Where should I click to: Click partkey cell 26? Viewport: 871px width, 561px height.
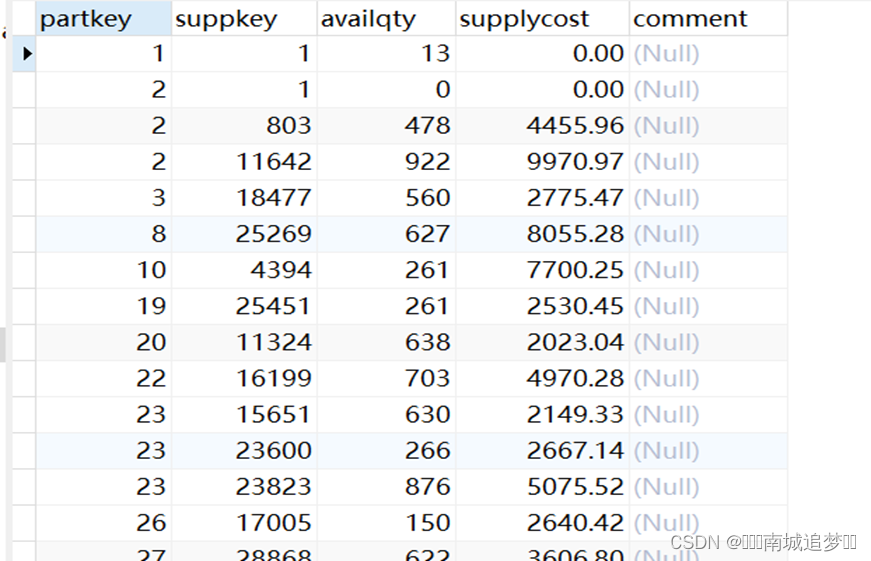coord(103,523)
